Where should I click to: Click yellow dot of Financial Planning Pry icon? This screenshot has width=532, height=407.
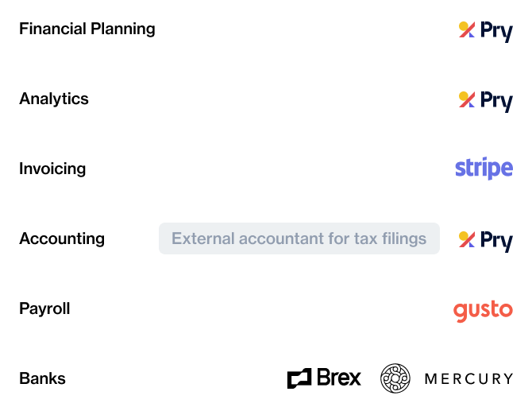(x=464, y=26)
